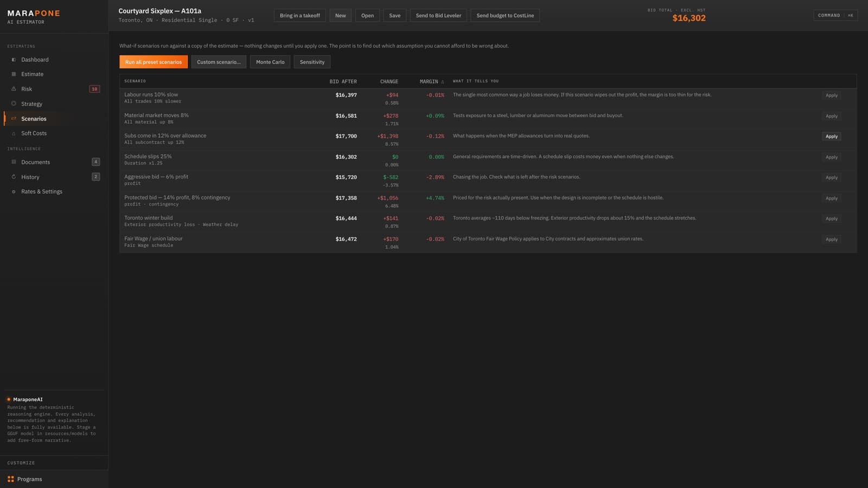The width and height of the screenshot is (868, 488).
Task: Apply the Protected bid scenario
Action: click(832, 198)
